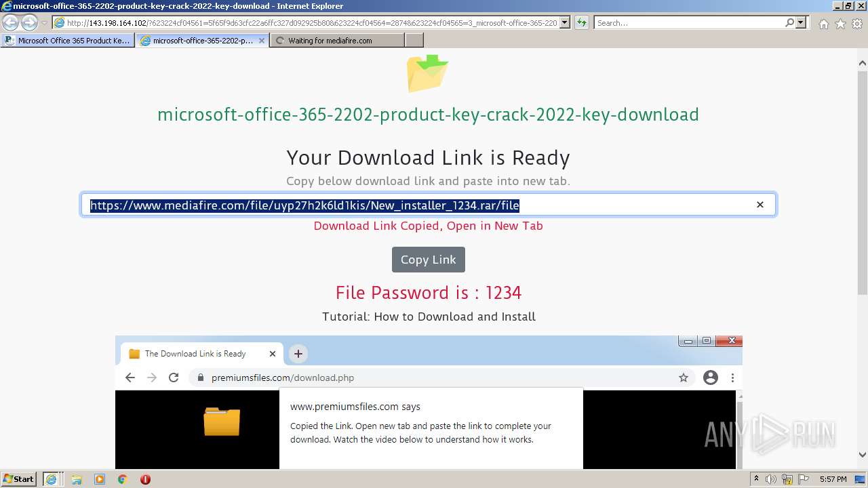
Task: Click the page vertical scrollbar thumb
Action: click(863, 183)
